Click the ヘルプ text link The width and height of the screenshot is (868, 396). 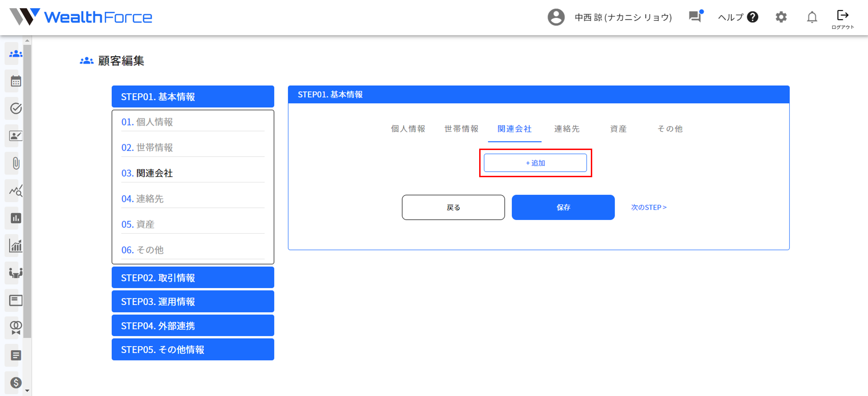pyautogui.click(x=731, y=17)
